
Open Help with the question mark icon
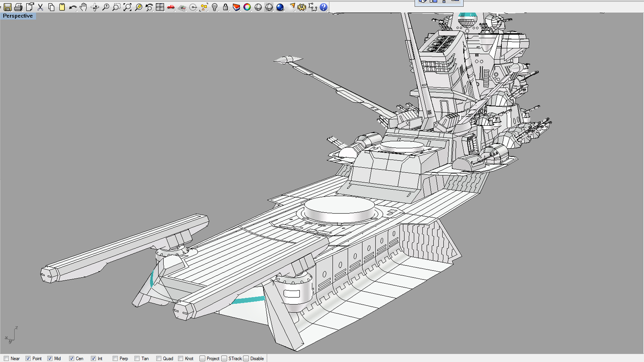click(324, 7)
